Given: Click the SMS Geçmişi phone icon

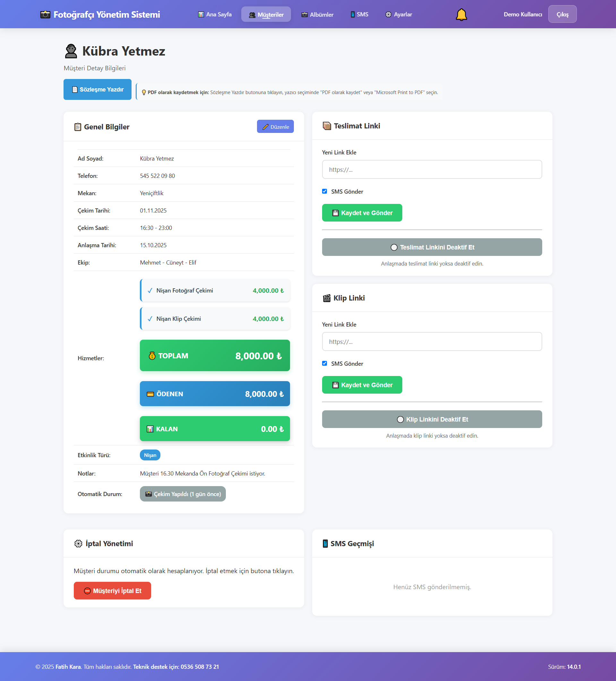Looking at the screenshot, I should (325, 544).
